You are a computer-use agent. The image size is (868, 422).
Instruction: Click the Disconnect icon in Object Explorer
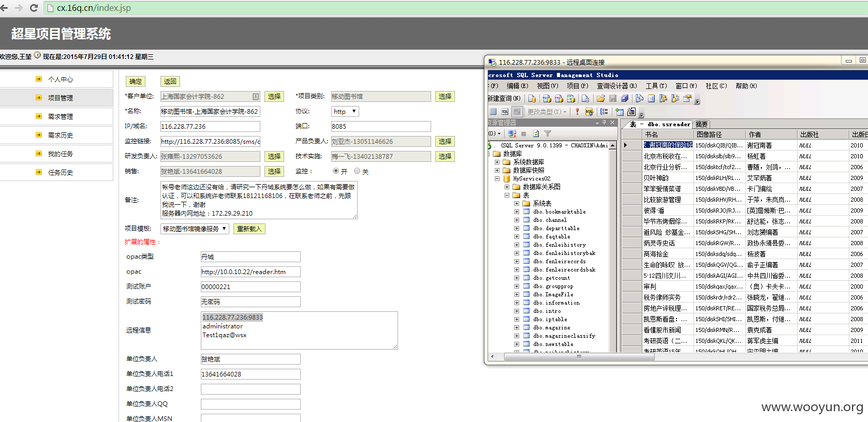pyautogui.click(x=512, y=133)
